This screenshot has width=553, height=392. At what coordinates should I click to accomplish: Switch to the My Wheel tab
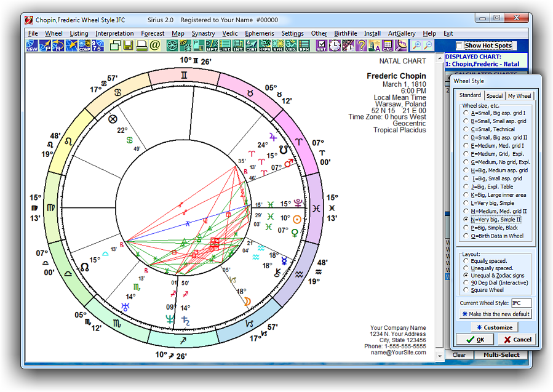[519, 95]
